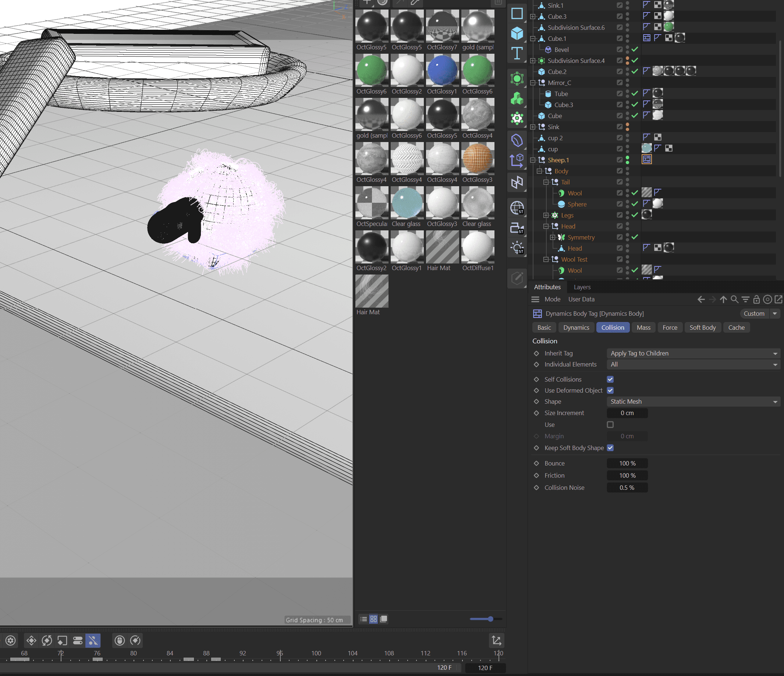The image size is (784, 676).
Task: Click the Text spline tool icon
Action: coord(517,53)
